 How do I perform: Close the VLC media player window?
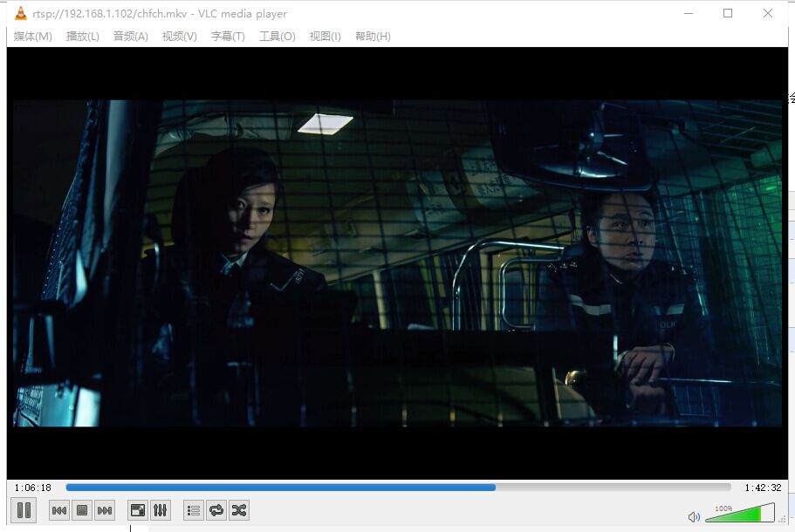tap(768, 13)
